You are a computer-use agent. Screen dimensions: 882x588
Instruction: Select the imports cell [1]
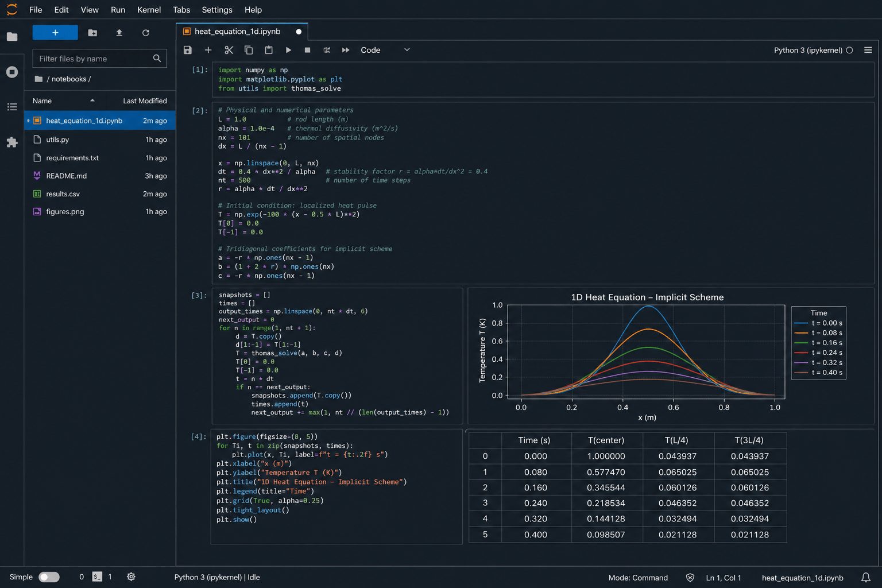click(542, 79)
